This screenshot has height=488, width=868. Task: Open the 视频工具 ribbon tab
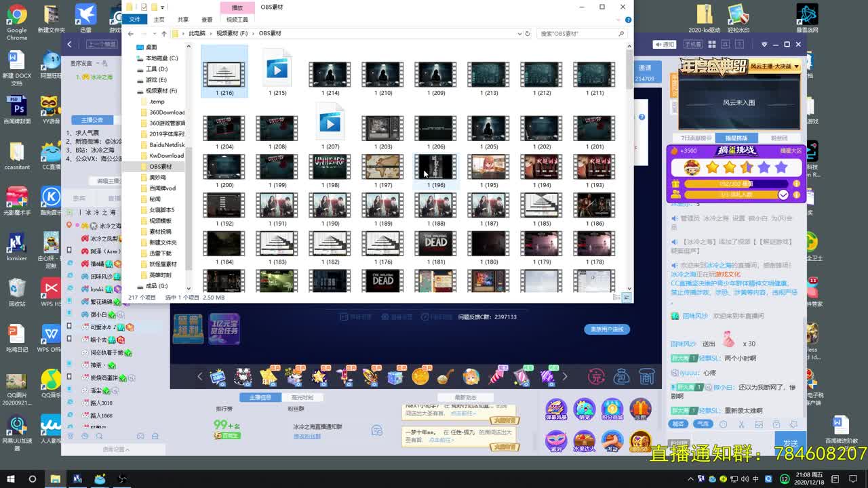pos(237,20)
